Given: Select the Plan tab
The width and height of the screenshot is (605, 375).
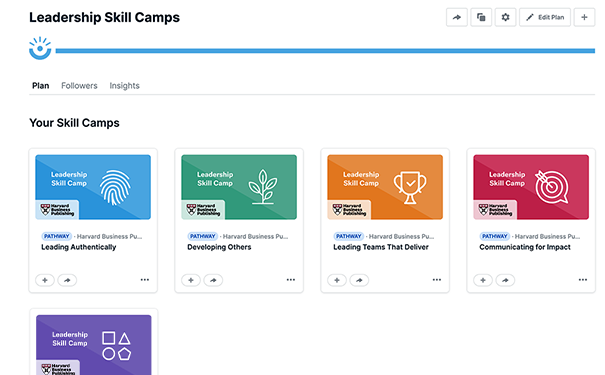Looking at the screenshot, I should click(41, 86).
